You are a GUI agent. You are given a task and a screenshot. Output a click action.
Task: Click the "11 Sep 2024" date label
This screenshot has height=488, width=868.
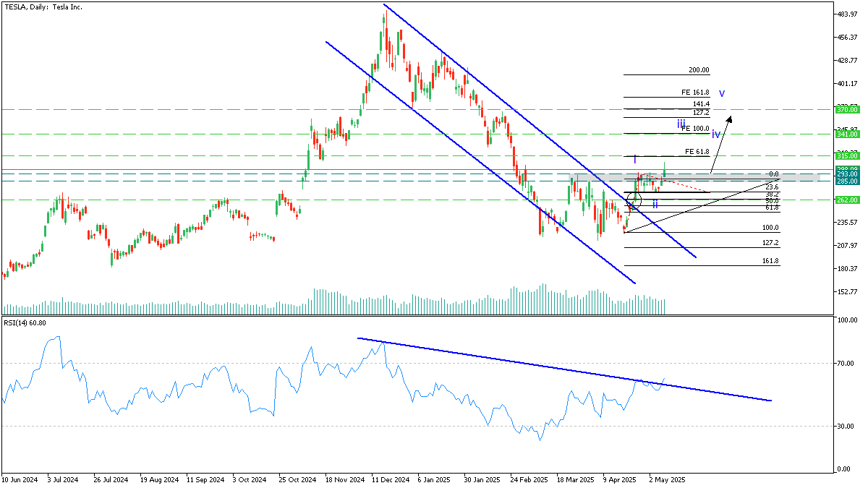[x=205, y=479]
